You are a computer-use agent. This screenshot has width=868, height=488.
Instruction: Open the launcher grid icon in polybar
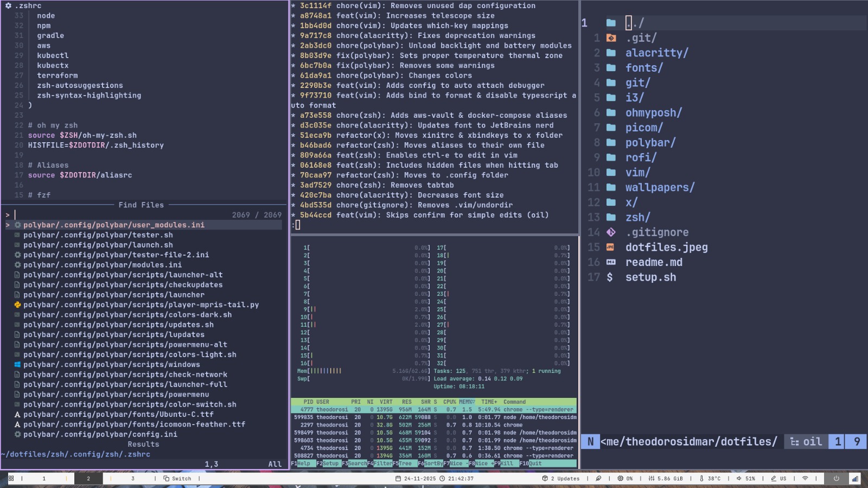click(11, 478)
